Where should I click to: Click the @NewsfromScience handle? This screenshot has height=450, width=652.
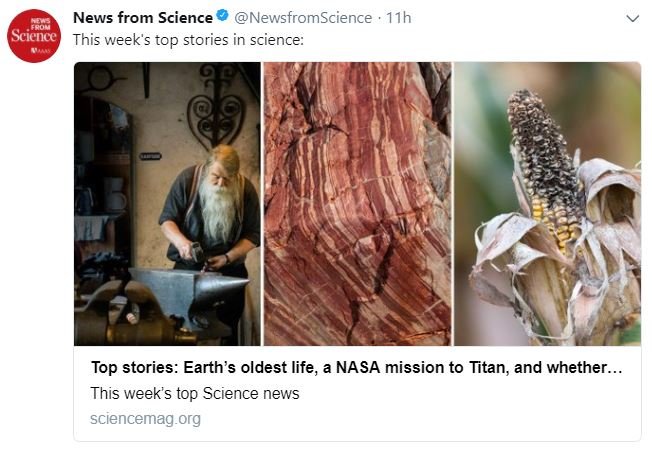coord(303,18)
